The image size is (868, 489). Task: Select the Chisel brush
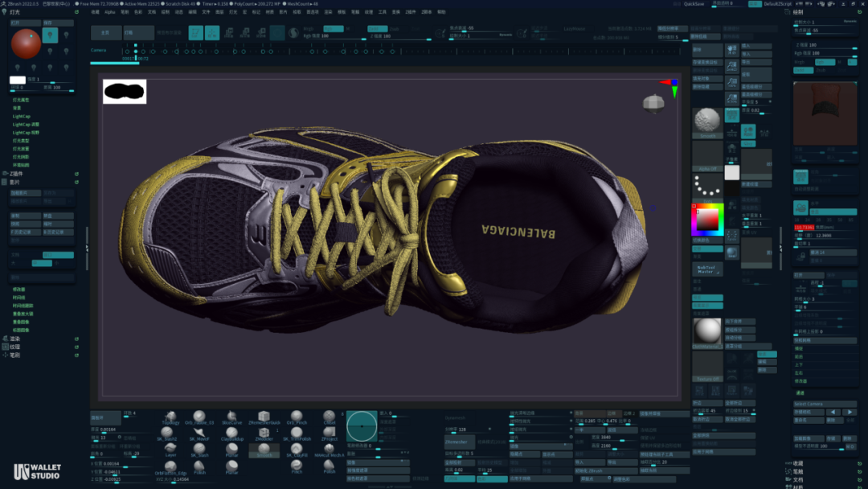pyautogui.click(x=330, y=417)
